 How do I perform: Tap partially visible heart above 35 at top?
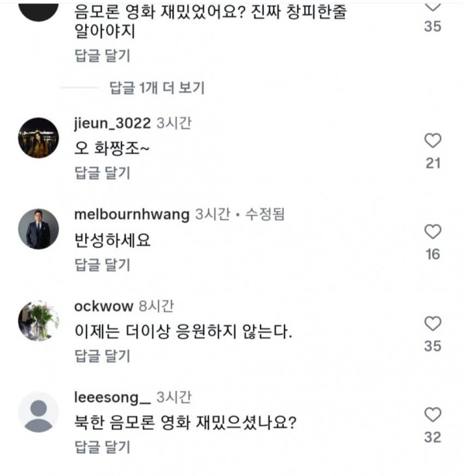[x=433, y=7]
